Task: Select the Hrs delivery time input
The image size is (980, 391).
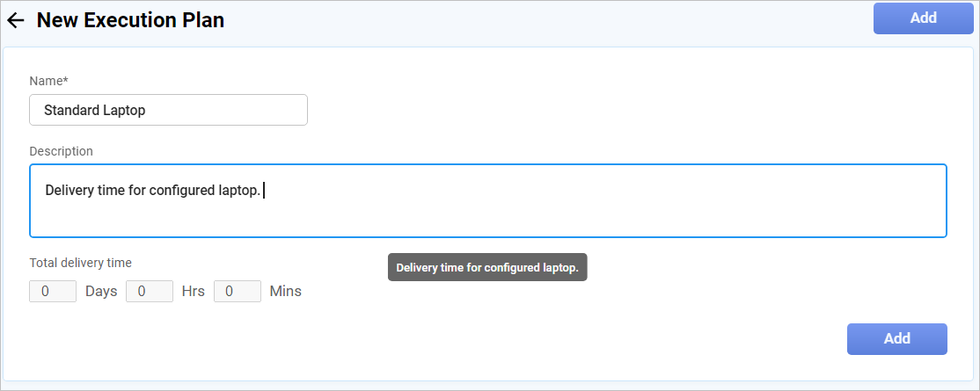Action: 150,291
